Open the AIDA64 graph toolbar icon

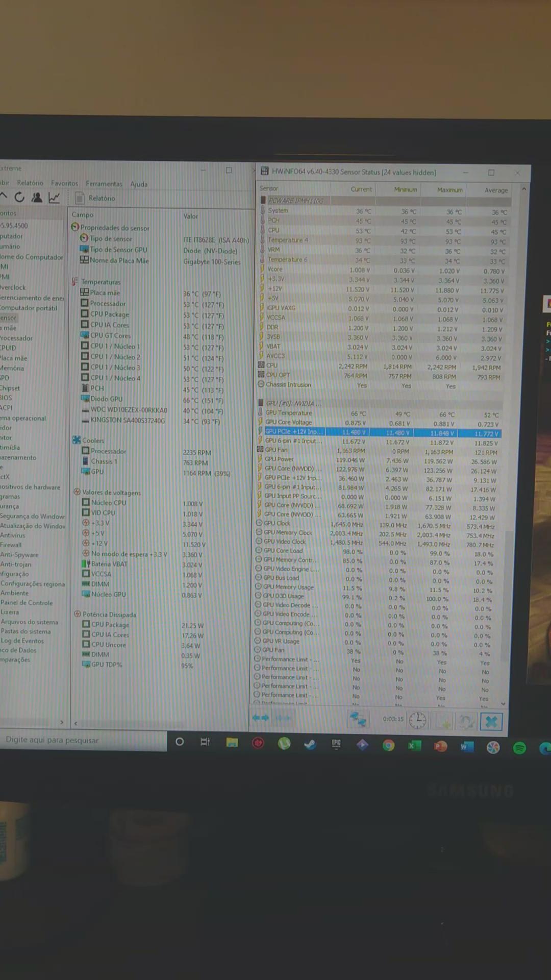(54, 198)
